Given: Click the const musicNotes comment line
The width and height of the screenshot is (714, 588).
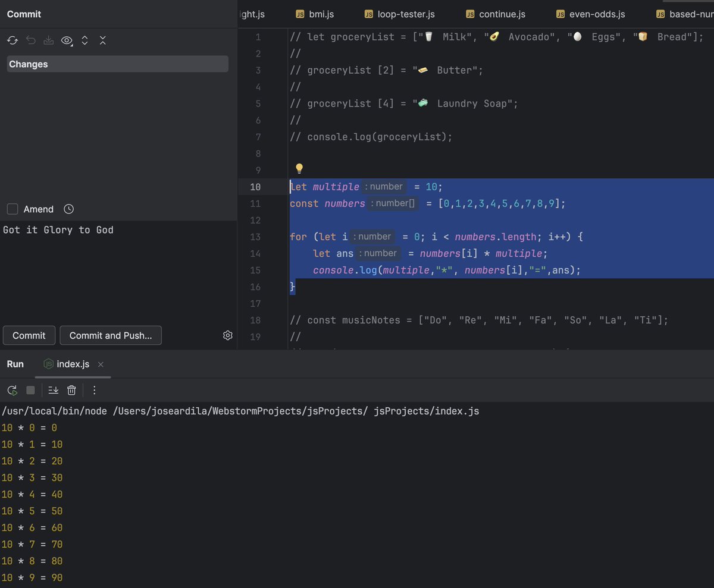Looking at the screenshot, I should [479, 320].
